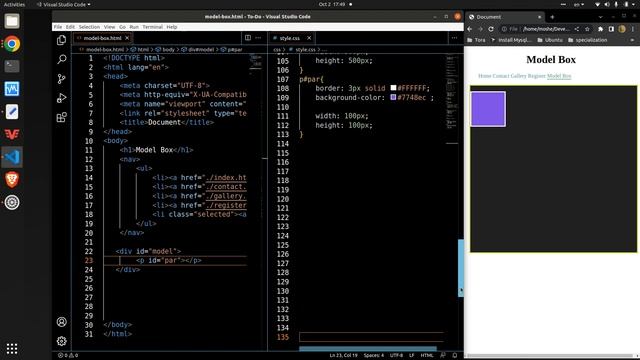640x360 pixels.
Task: Open the specialization bookmarks folder
Action: click(x=587, y=40)
